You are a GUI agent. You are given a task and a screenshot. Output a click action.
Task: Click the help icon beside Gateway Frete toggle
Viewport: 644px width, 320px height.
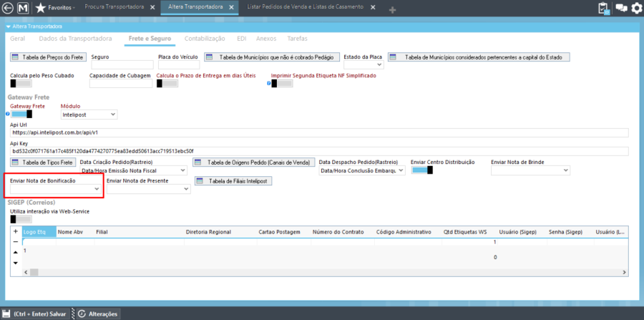coord(7,114)
